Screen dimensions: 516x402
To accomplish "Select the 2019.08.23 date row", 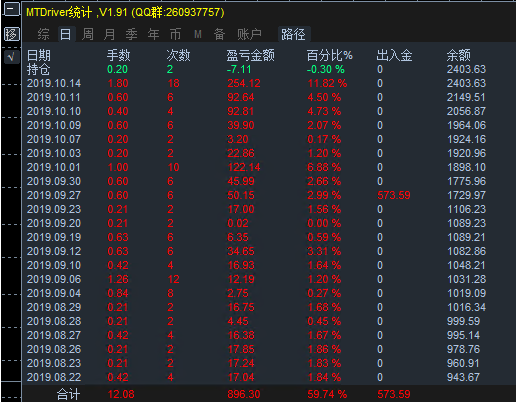I will pyautogui.click(x=54, y=363).
